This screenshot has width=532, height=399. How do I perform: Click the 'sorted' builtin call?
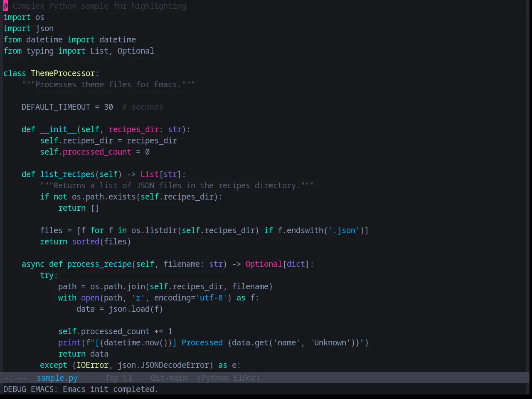tap(86, 241)
